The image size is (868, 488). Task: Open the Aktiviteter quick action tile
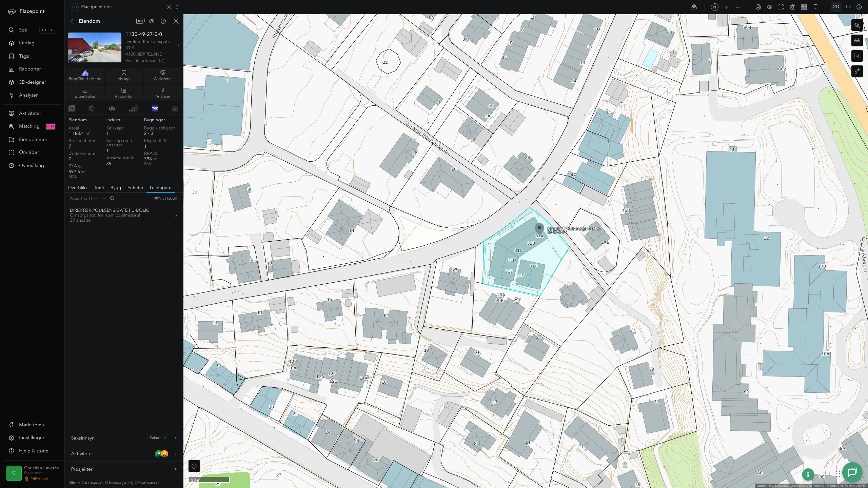coord(163,75)
